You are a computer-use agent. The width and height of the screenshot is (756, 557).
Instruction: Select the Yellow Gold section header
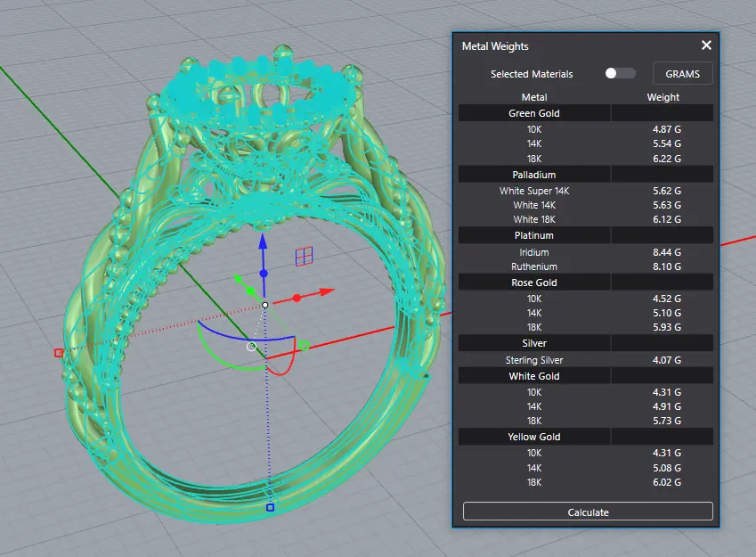click(x=585, y=437)
